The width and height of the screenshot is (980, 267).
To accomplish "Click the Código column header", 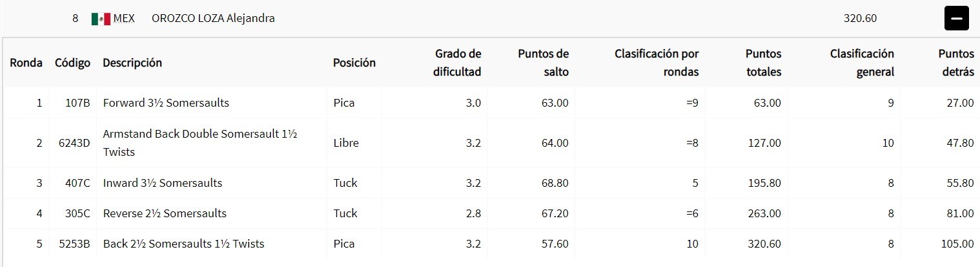I will click(x=72, y=63).
